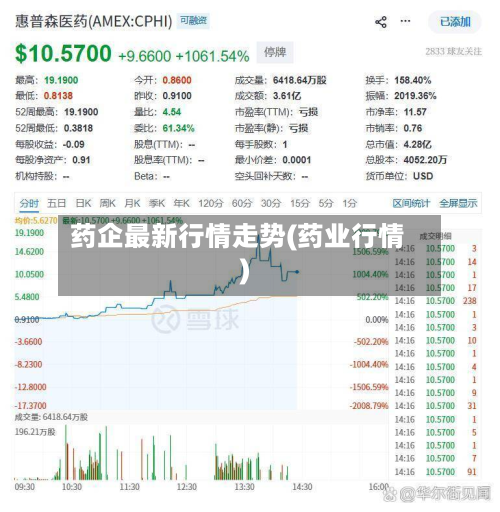Click the trade row with volume 91
This screenshot has width=500, height=512.
436,472
